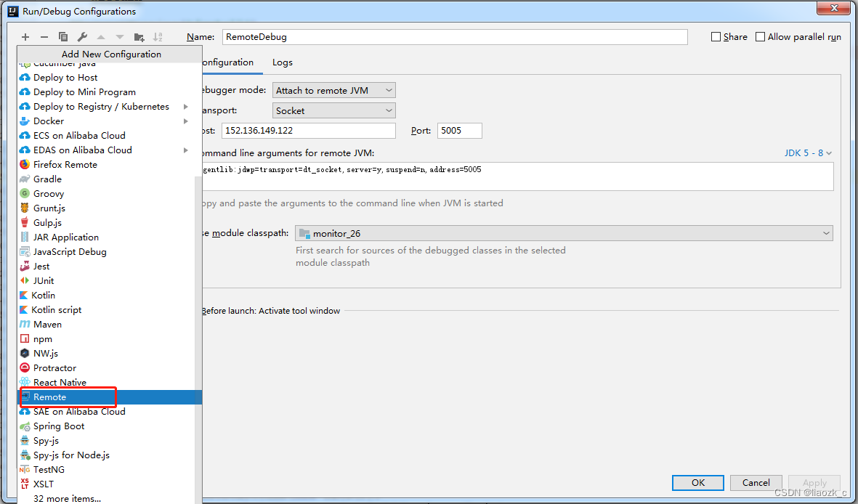Image resolution: width=858 pixels, height=504 pixels.
Task: Close the Run/Debug Configurations dialog
Action: point(834,8)
